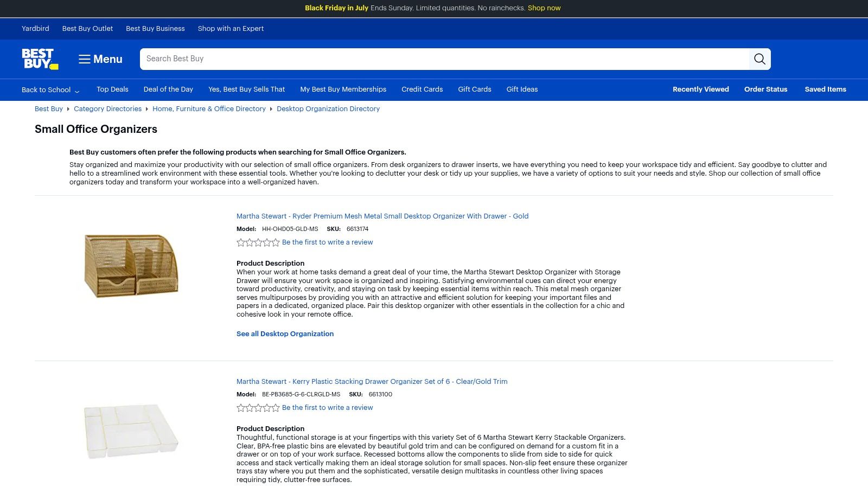The height and width of the screenshot is (488, 868).
Task: Check Order Status
Action: tap(765, 89)
